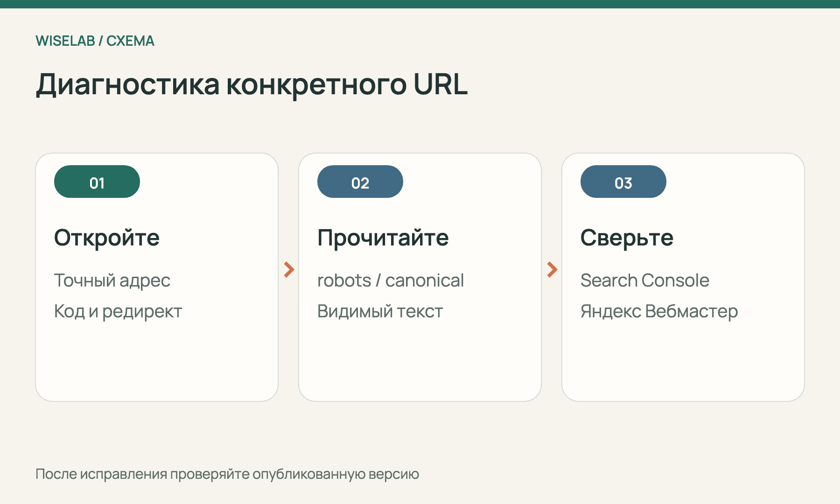Click the text Search Console
The height and width of the screenshot is (504, 840).
click(645, 280)
